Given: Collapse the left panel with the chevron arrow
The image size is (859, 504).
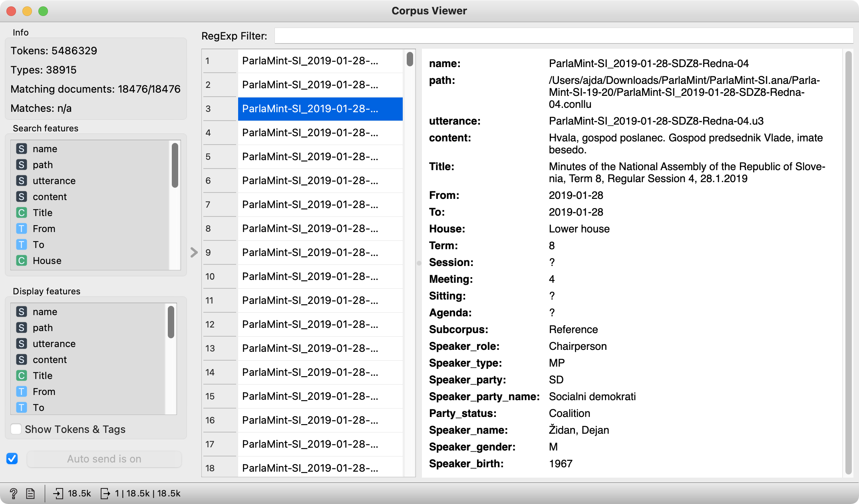Looking at the screenshot, I should [x=194, y=252].
